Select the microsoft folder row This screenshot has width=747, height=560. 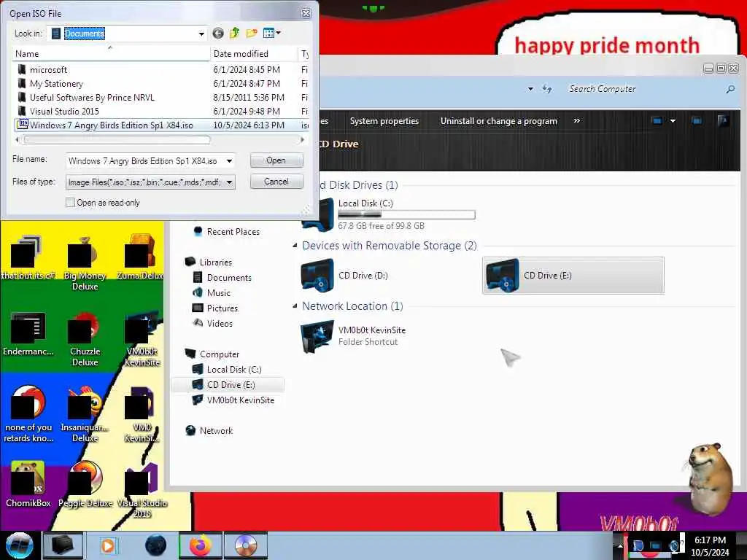tap(160, 69)
